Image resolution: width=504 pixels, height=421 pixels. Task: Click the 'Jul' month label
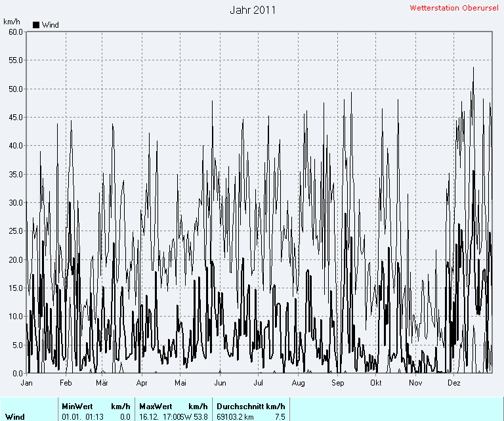[258, 383]
